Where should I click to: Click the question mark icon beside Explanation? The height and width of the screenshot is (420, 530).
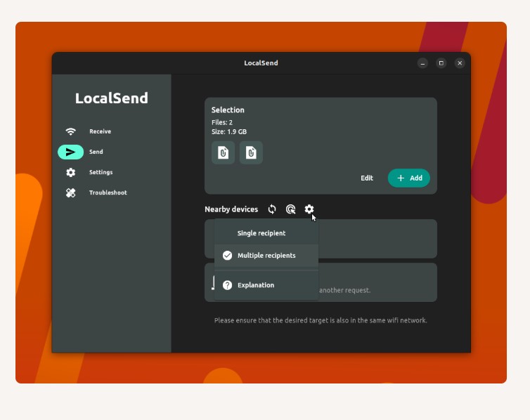click(228, 285)
